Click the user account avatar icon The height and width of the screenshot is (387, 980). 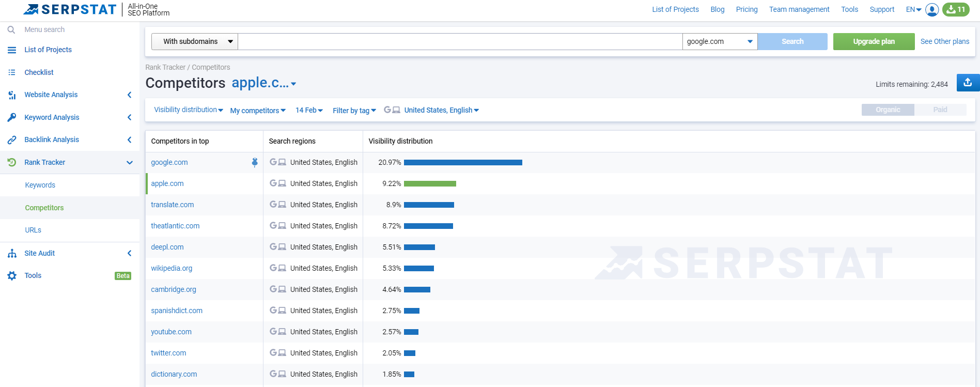[x=932, y=9]
